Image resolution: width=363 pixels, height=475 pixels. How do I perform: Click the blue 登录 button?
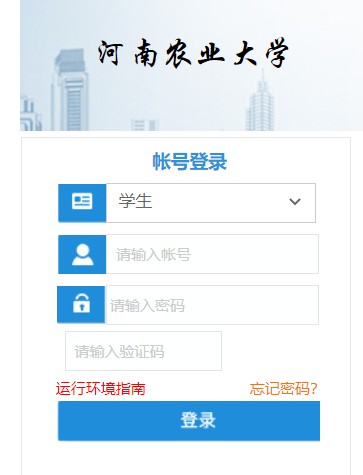point(189,421)
